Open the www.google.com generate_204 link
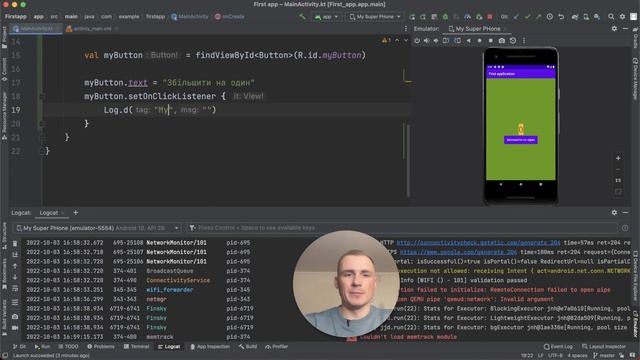Image resolution: width=640 pixels, height=360 pixels. pos(458,252)
